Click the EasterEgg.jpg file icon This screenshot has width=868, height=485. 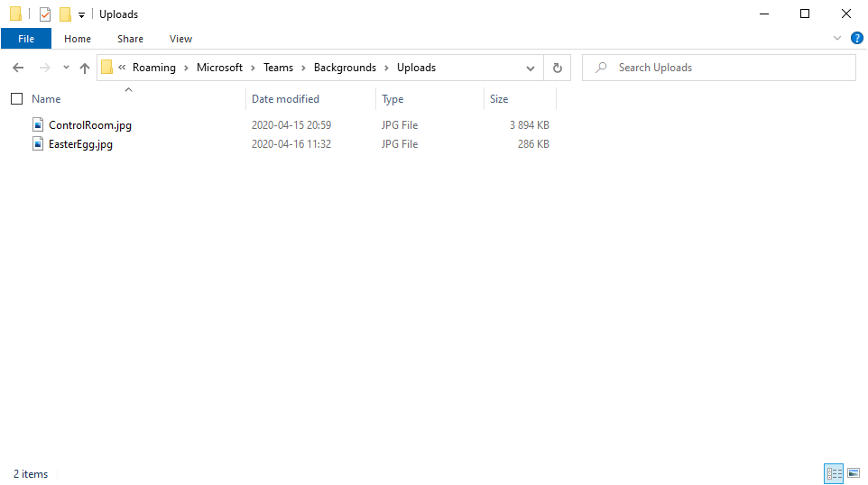pyautogui.click(x=38, y=143)
